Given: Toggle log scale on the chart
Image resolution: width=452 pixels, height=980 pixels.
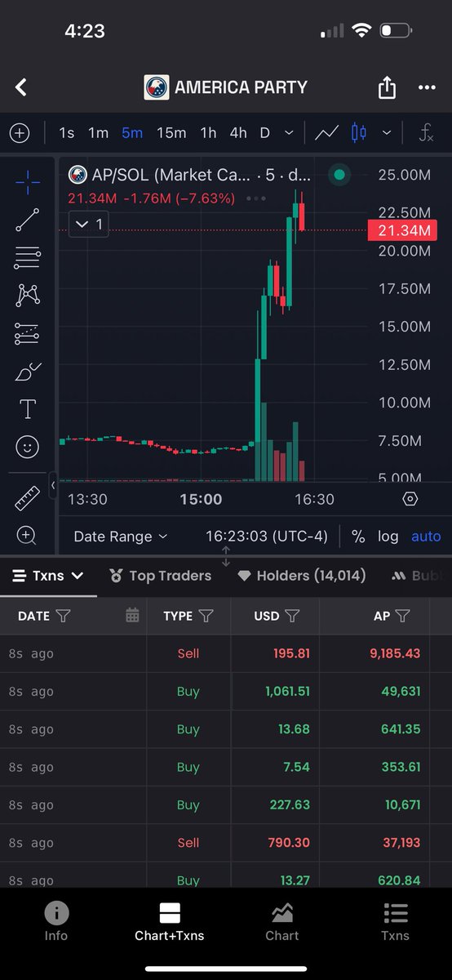Looking at the screenshot, I should (388, 537).
